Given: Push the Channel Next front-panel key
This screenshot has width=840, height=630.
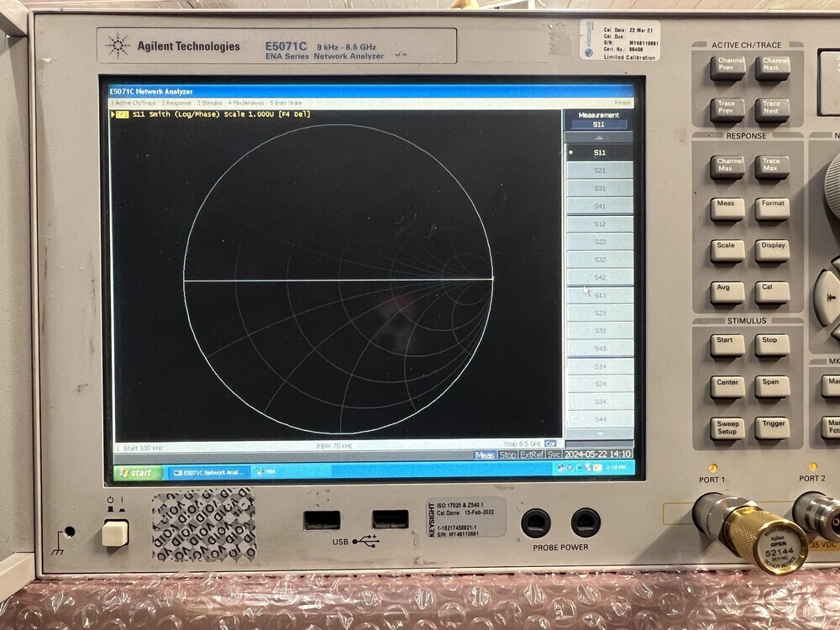Looking at the screenshot, I should (772, 68).
